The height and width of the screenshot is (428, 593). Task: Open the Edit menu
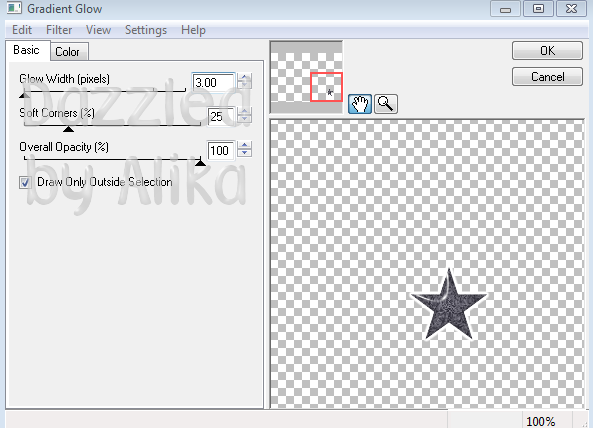(22, 30)
